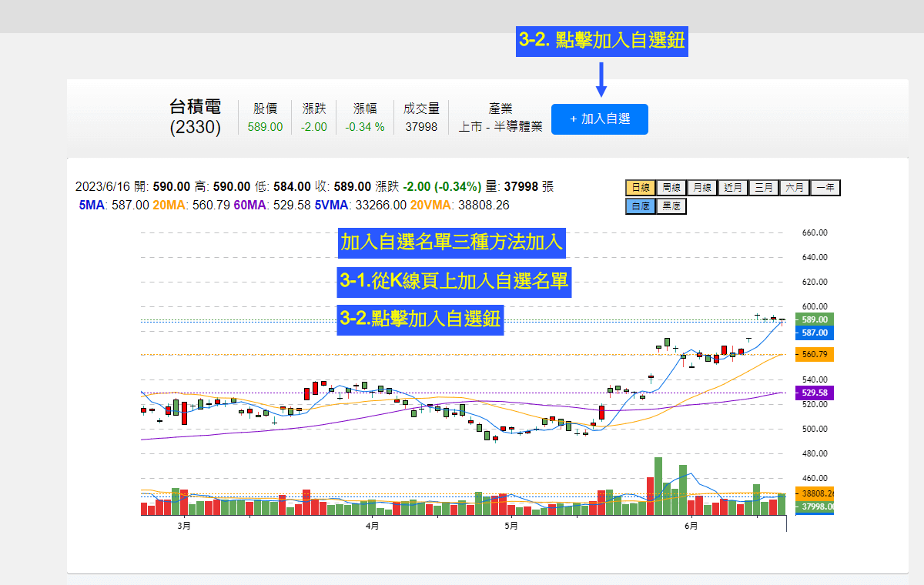Click the 480.00 price axis label
The width and height of the screenshot is (924, 585).
tap(815, 453)
